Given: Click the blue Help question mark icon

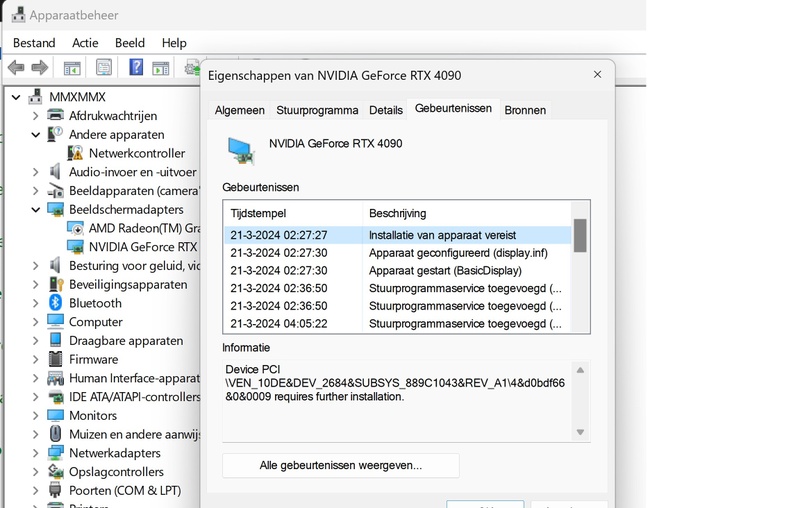Looking at the screenshot, I should pyautogui.click(x=136, y=67).
